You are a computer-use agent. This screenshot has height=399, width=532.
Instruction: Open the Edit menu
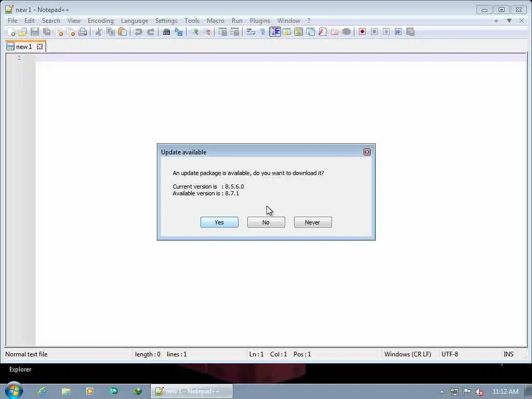[30, 21]
